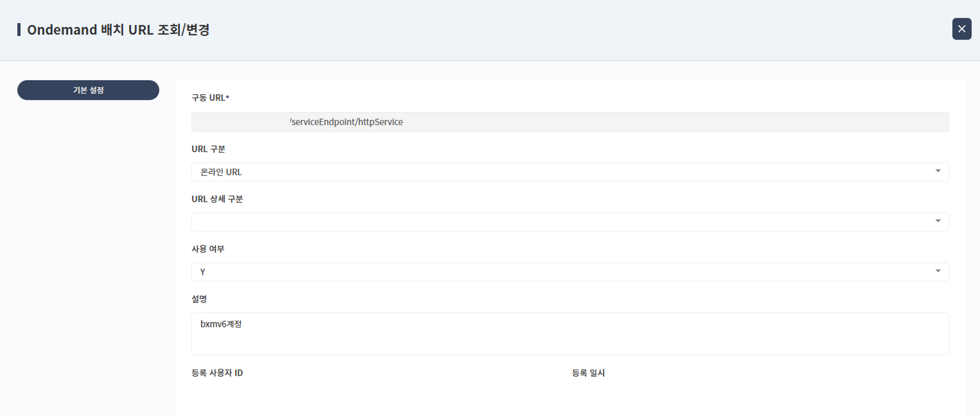The height and width of the screenshot is (417, 980).
Task: Click the Ondemand 배치 URL 조회/변경 title
Action: point(118,30)
